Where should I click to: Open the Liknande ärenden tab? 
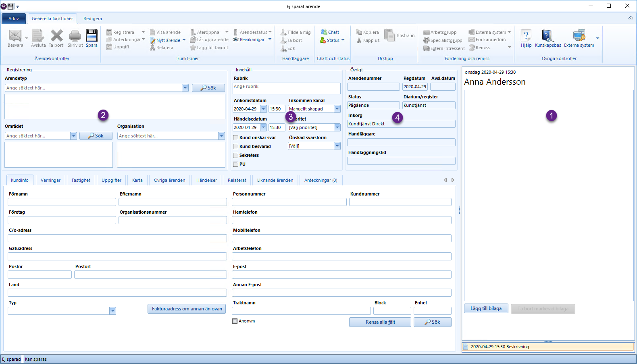[275, 180]
